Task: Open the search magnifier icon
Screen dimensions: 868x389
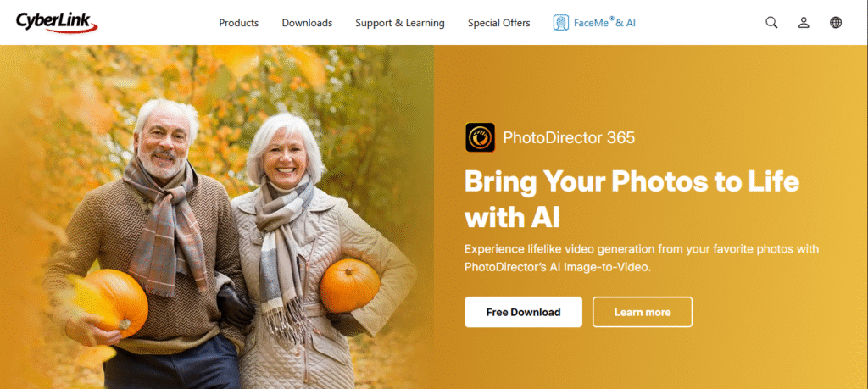Action: (771, 23)
